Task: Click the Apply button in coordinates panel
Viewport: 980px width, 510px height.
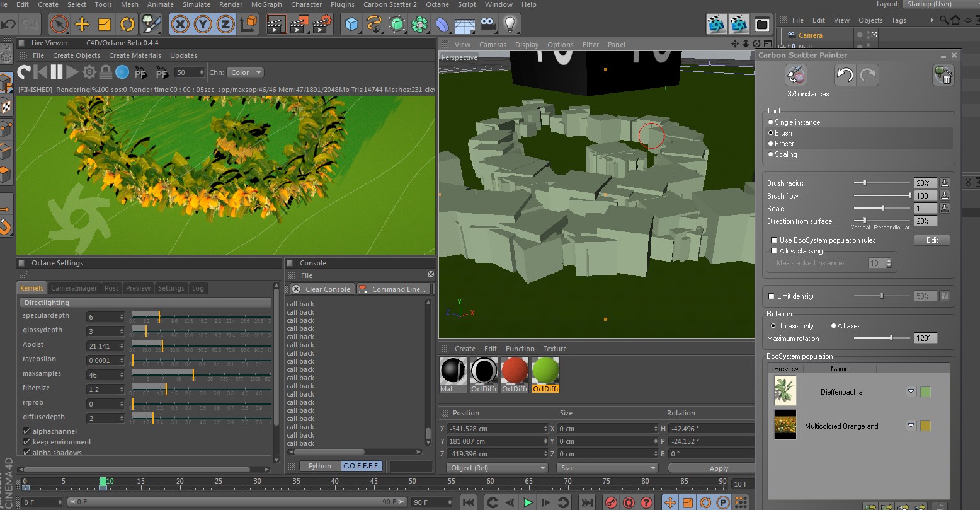Action: coord(719,468)
